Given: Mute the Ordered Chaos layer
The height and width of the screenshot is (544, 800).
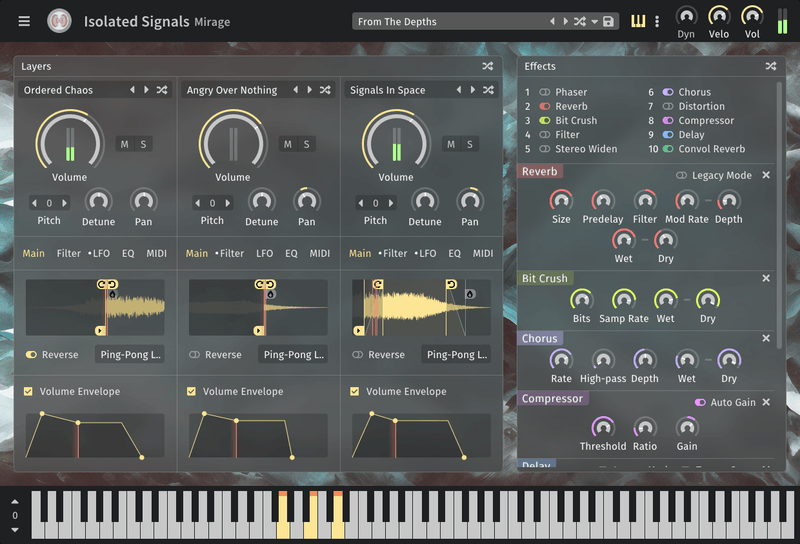Looking at the screenshot, I should coord(124,144).
